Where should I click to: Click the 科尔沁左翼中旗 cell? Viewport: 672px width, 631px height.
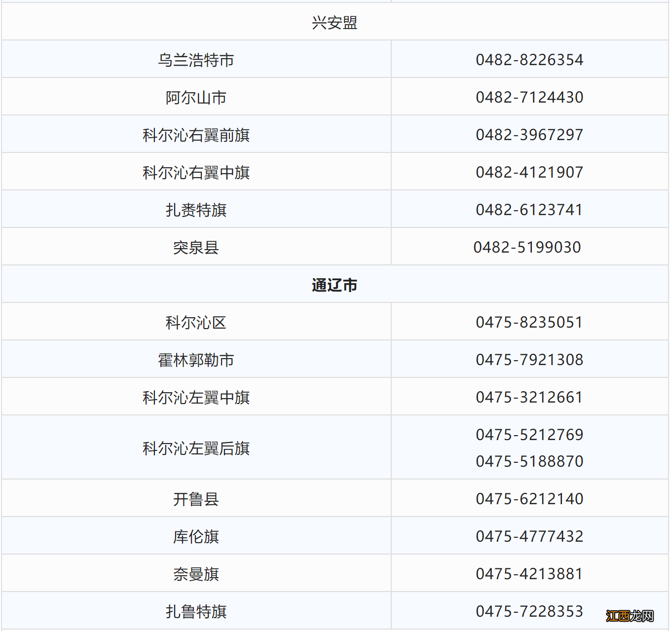196,397
